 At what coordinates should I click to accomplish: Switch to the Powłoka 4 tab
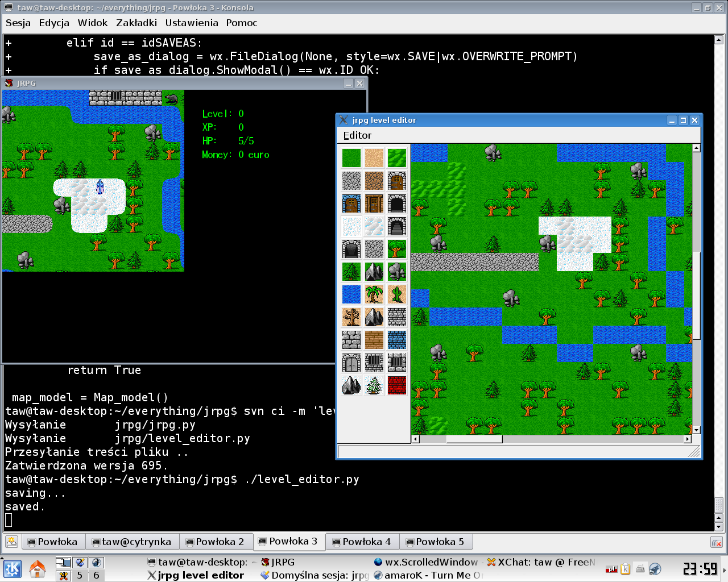click(x=362, y=542)
